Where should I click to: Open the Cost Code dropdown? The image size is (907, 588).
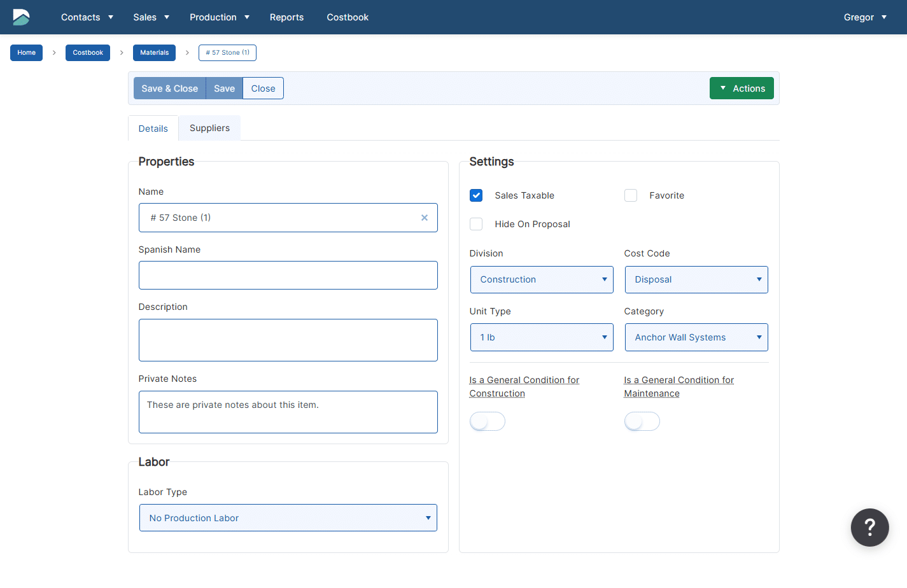(x=696, y=280)
